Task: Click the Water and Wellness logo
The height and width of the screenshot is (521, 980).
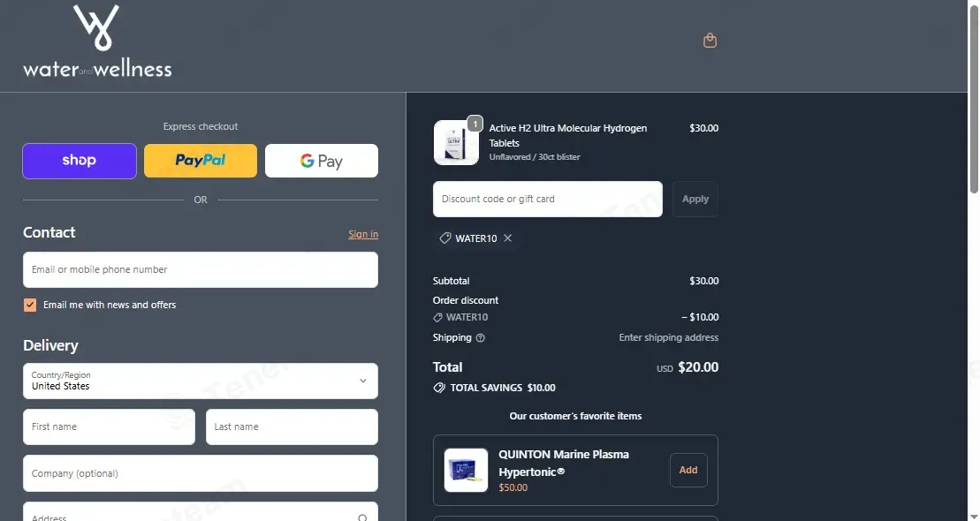Action: tap(97, 42)
